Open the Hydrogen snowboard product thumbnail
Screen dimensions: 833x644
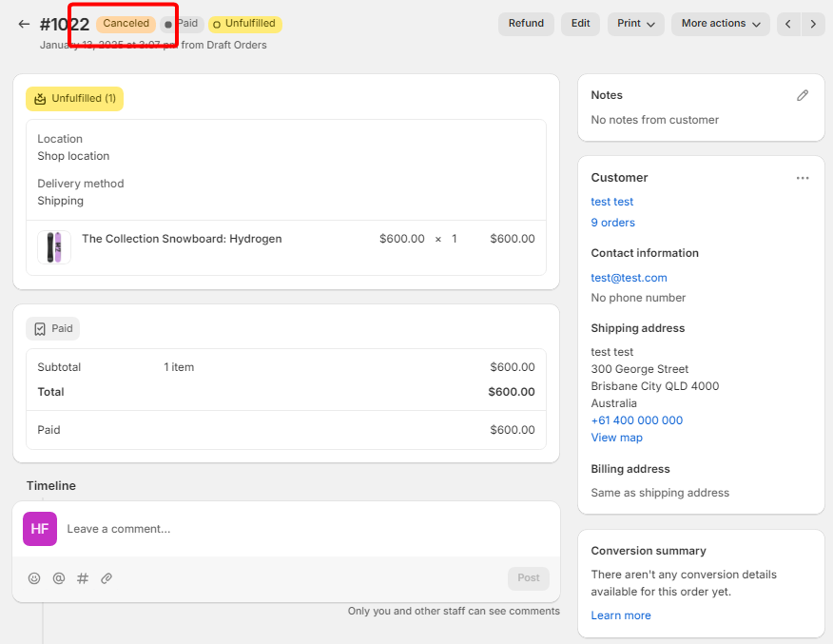(x=54, y=247)
